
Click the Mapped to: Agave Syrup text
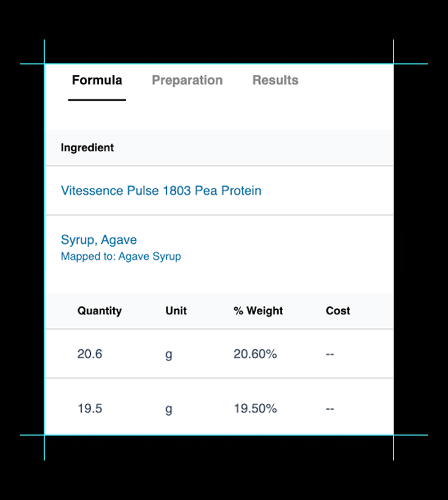tap(121, 257)
